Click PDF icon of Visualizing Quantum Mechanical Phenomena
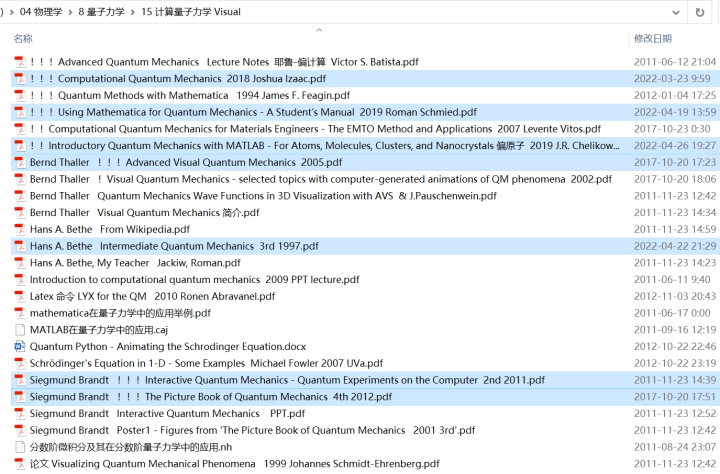 [20, 464]
